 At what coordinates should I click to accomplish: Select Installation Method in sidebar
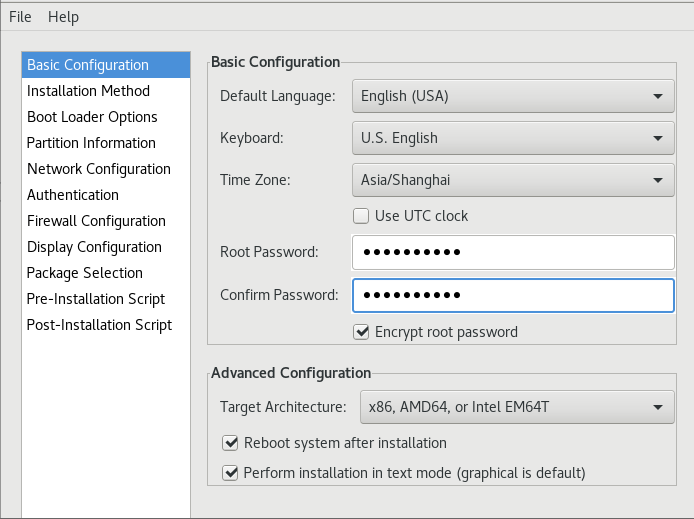pyautogui.click(x=88, y=91)
